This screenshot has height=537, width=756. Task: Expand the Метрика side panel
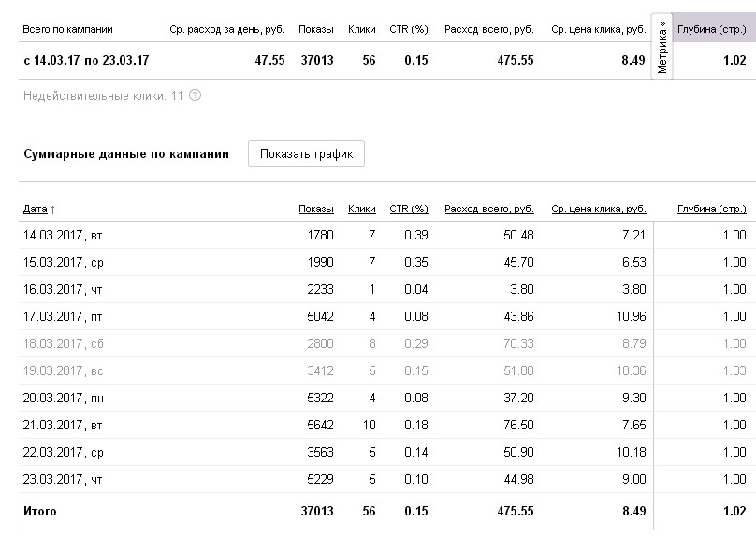click(661, 49)
